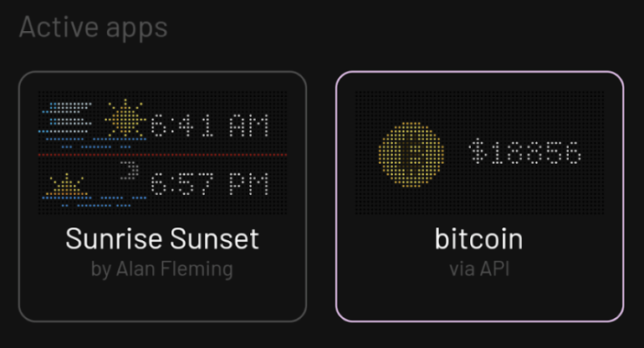Click the Sunrise Sunset title text
The height and width of the screenshot is (348, 644).
(162, 239)
